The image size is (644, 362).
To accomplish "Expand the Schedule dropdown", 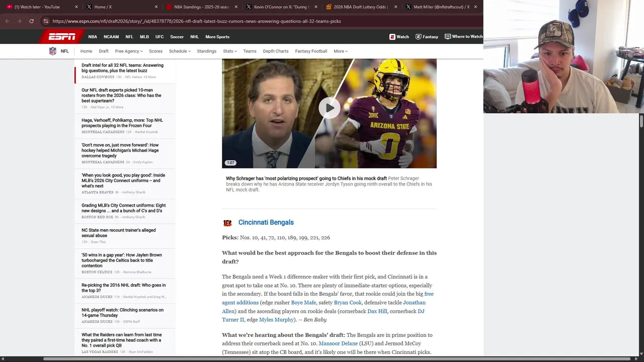I will 180,51.
